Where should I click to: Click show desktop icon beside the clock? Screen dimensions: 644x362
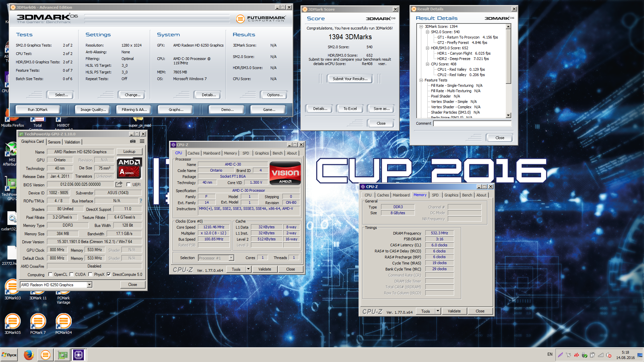[x=640, y=355]
